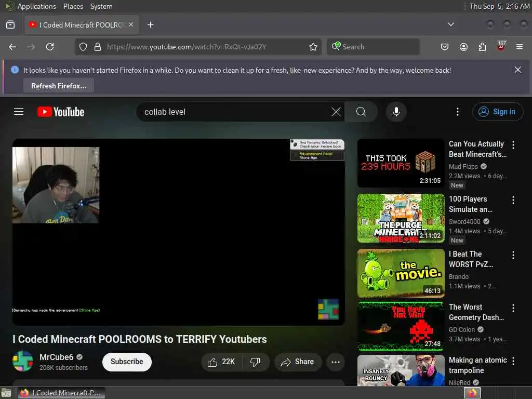Open MrCube6 channel avatar
Image resolution: width=532 pixels, height=399 pixels.
[23, 362]
